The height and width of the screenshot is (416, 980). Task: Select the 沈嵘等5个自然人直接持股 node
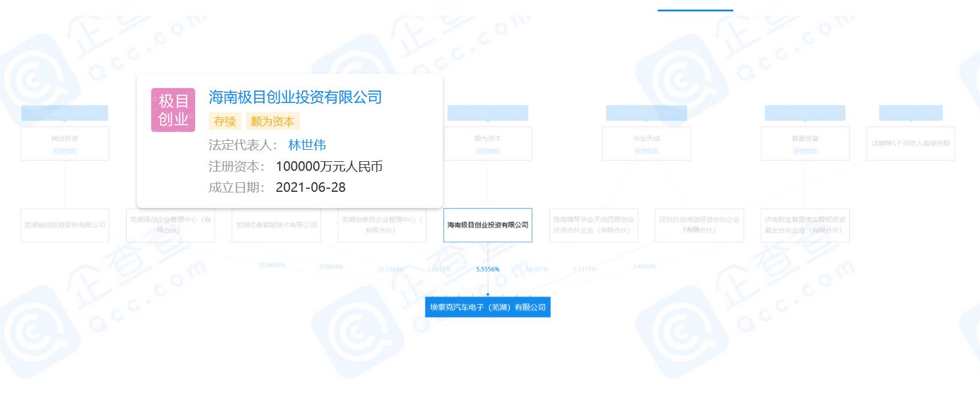tap(911, 143)
